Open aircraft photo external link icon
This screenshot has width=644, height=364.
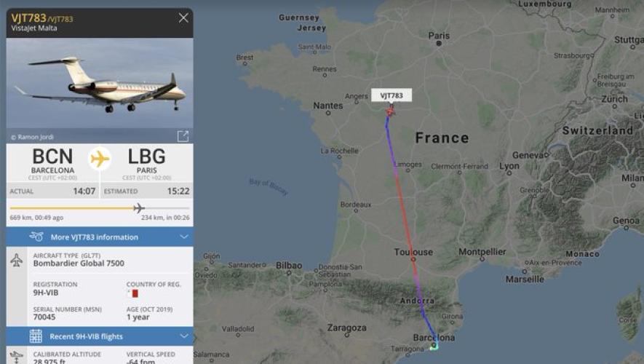click(183, 136)
